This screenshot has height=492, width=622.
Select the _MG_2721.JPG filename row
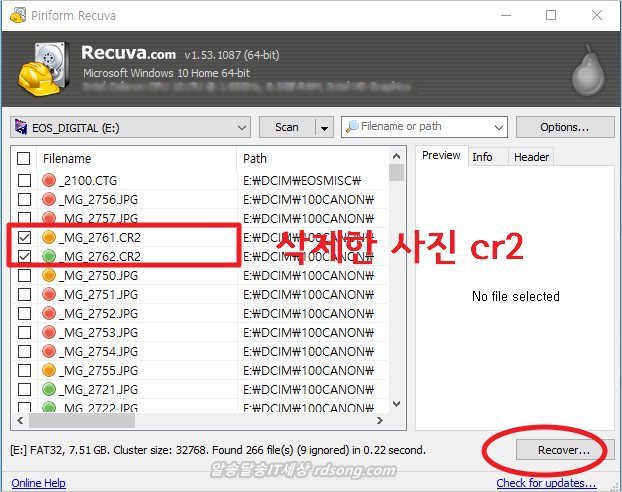tap(98, 389)
